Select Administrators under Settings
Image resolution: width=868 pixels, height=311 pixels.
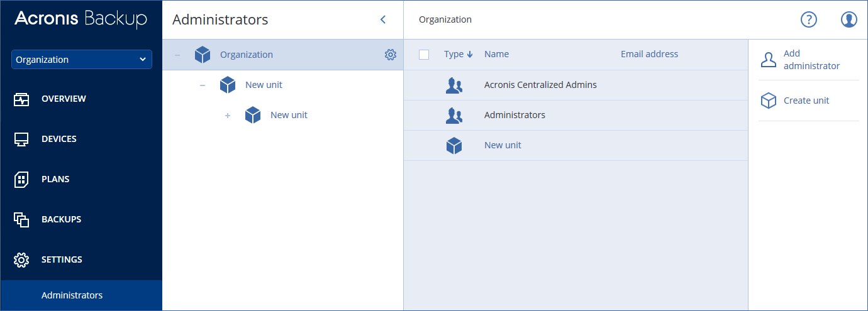click(x=72, y=295)
